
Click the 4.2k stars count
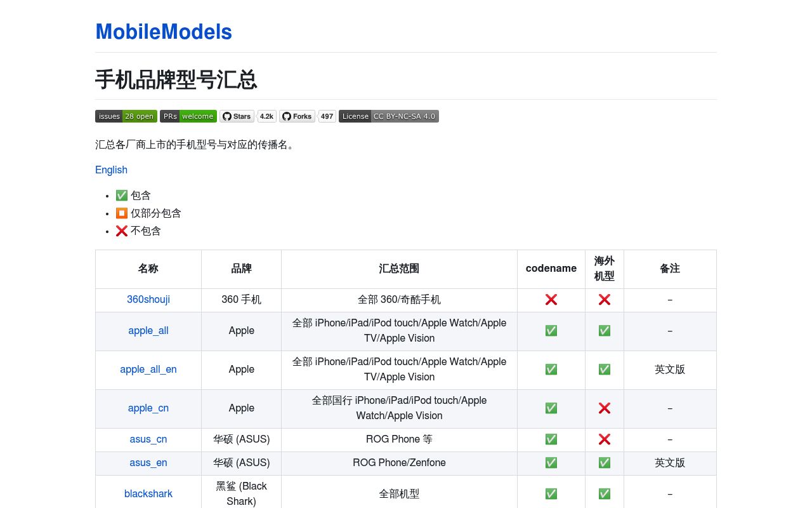266,116
